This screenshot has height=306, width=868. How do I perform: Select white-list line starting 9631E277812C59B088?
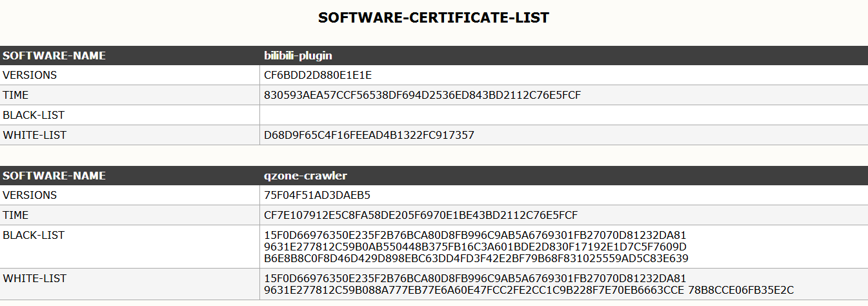[473, 290]
